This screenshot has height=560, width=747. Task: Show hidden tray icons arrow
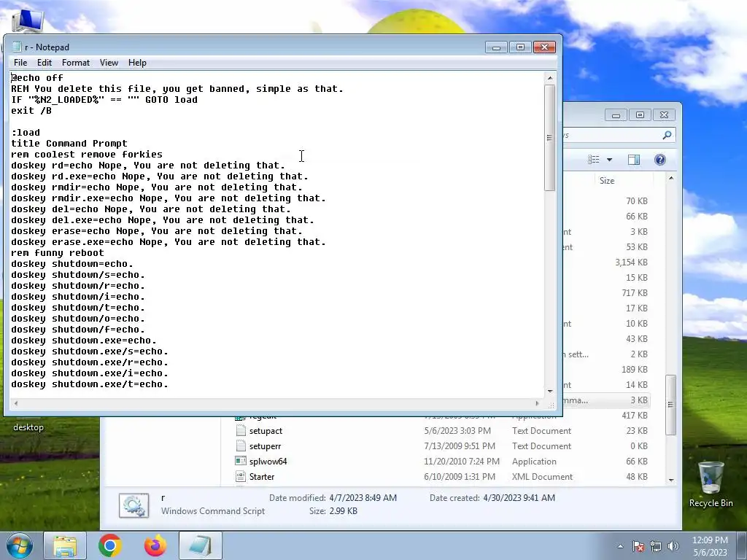pyautogui.click(x=620, y=546)
